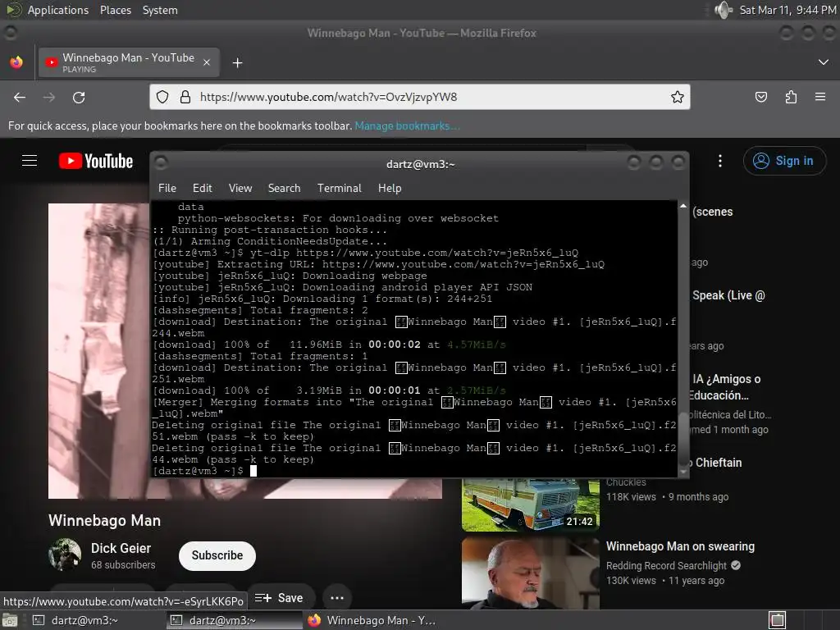The width and height of the screenshot is (840, 630).
Task: Open Firefox application hamburger menu
Action: tap(820, 97)
